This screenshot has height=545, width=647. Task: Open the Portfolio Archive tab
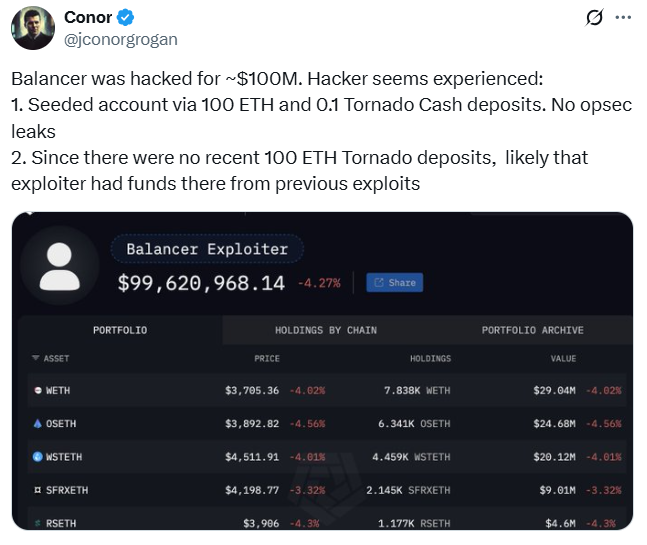[x=532, y=330]
